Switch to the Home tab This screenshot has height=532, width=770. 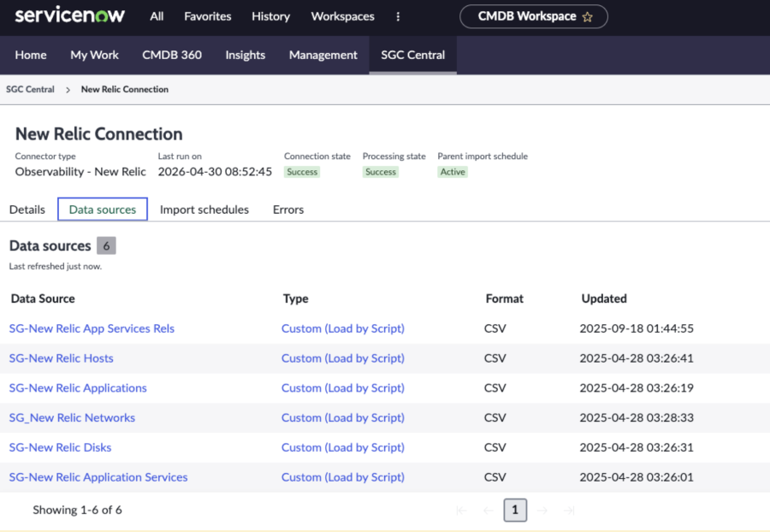coord(31,55)
